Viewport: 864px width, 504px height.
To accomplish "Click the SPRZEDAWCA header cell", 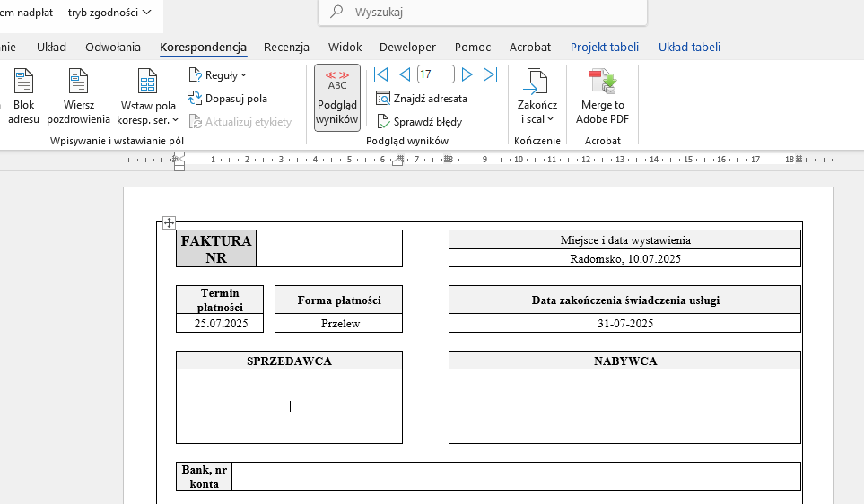I will point(289,361).
